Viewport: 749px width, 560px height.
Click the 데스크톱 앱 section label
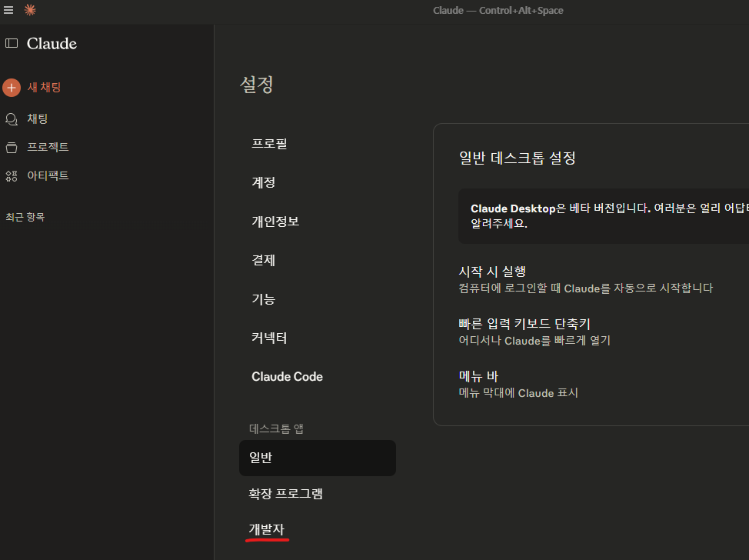[276, 428]
